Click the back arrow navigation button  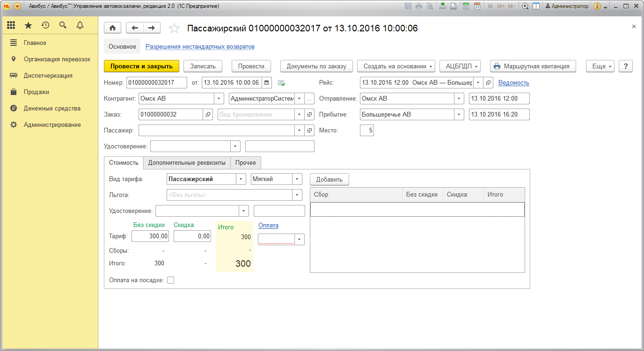pyautogui.click(x=135, y=28)
